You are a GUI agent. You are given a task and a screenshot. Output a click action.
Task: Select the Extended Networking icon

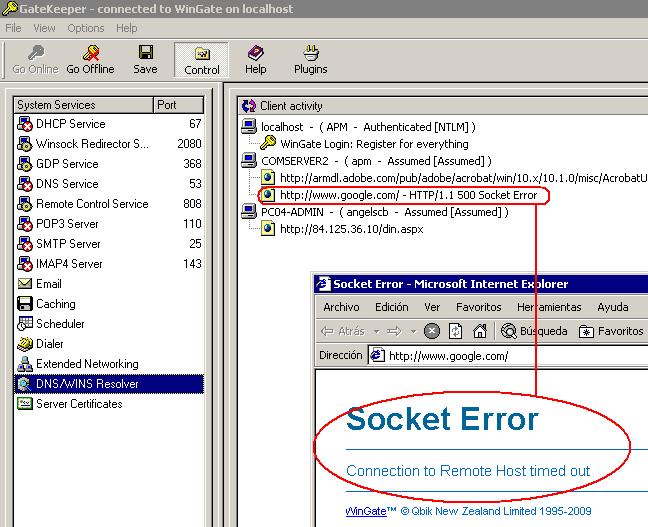coord(25,364)
